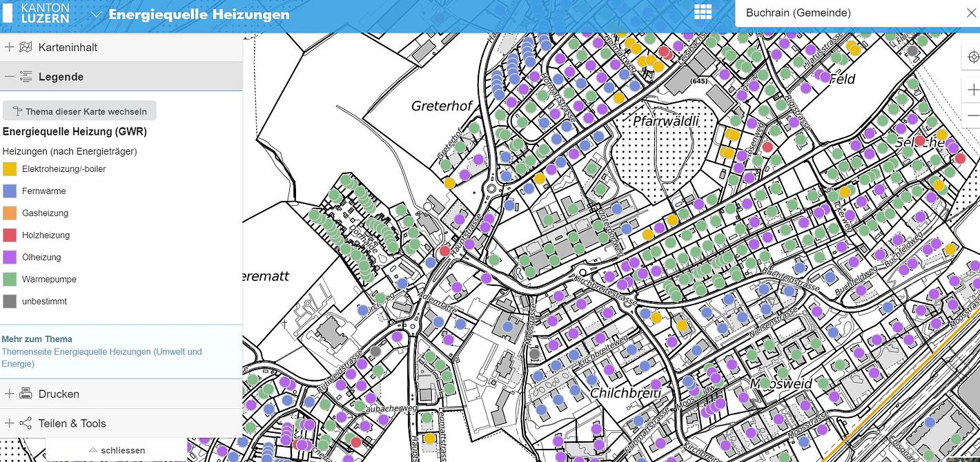
Task: Click the yellow Elektroheizung/-boiler legend swatch
Action: tap(10, 169)
